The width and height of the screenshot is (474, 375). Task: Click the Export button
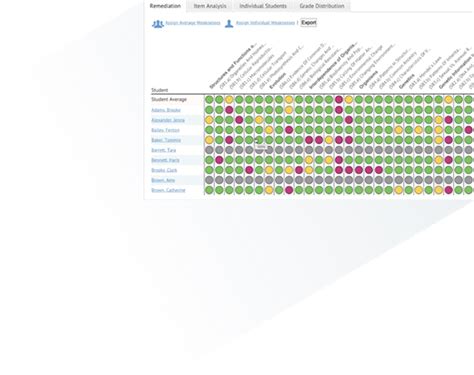click(x=309, y=23)
